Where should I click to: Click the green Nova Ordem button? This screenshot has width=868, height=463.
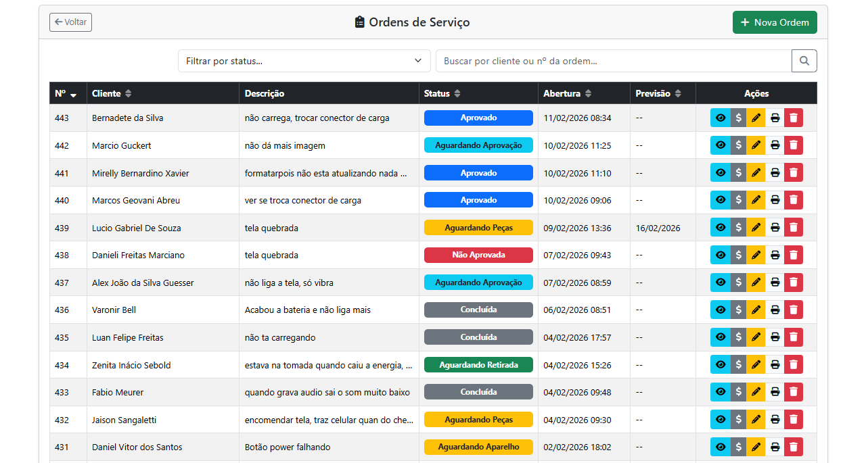774,22
